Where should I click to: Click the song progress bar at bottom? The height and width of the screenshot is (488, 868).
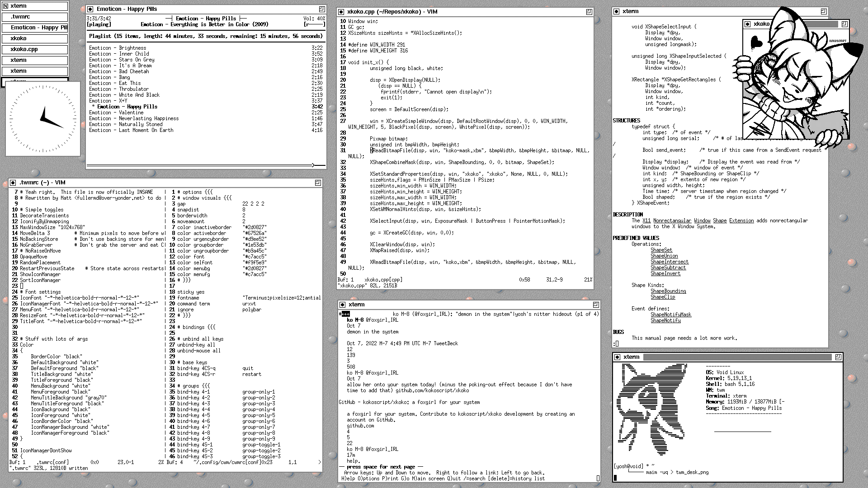(206, 165)
